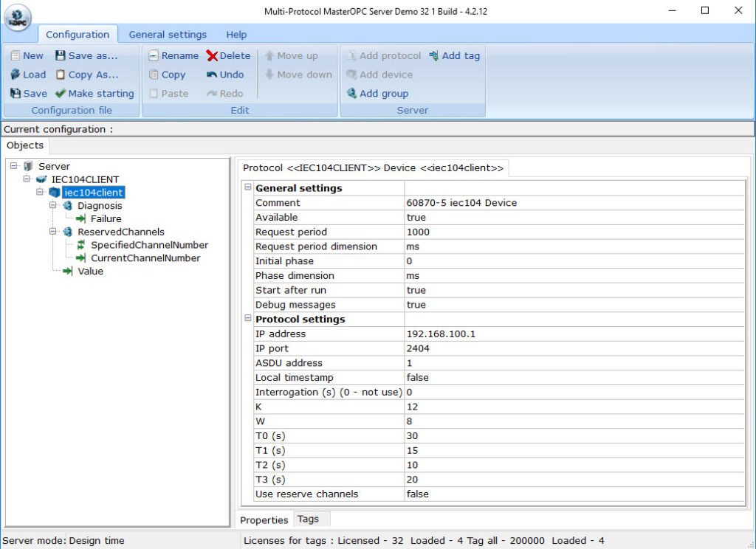Click the Undo icon

point(226,75)
